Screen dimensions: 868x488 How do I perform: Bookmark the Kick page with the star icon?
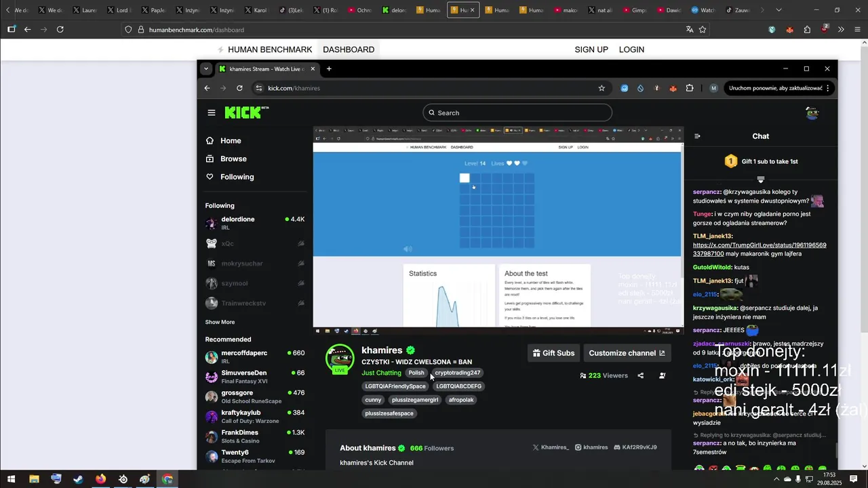click(x=601, y=88)
